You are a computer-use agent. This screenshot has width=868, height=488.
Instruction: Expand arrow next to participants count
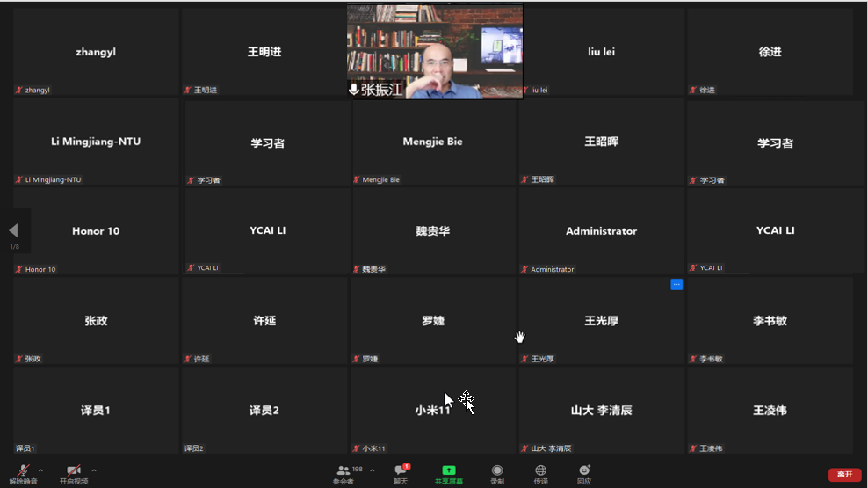tap(372, 470)
